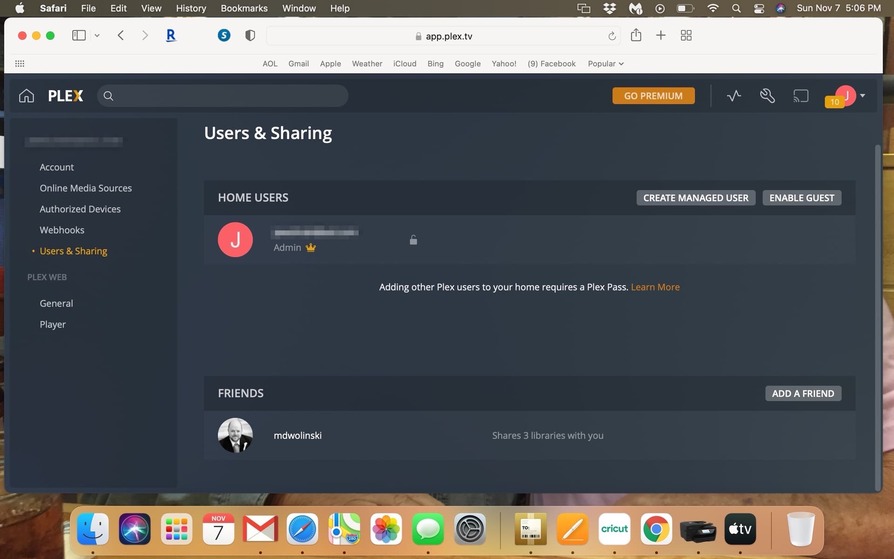The height and width of the screenshot is (559, 894).
Task: Click CREATE MANAGED USER button
Action: tap(696, 198)
